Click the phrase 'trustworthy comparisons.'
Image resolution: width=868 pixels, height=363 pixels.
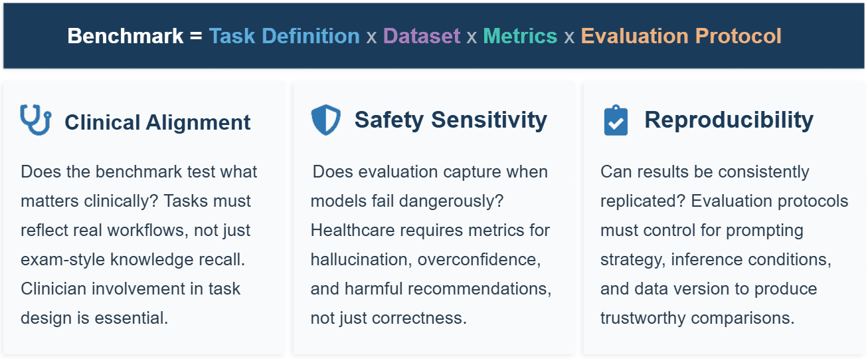[x=697, y=318]
